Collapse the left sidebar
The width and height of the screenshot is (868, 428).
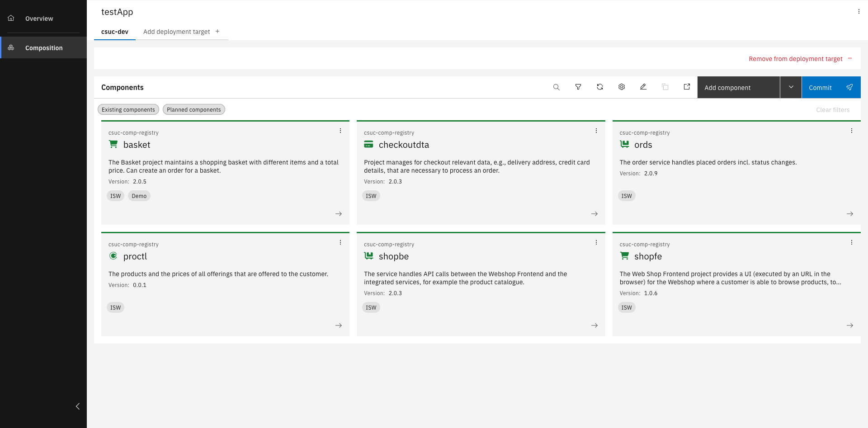[77, 406]
